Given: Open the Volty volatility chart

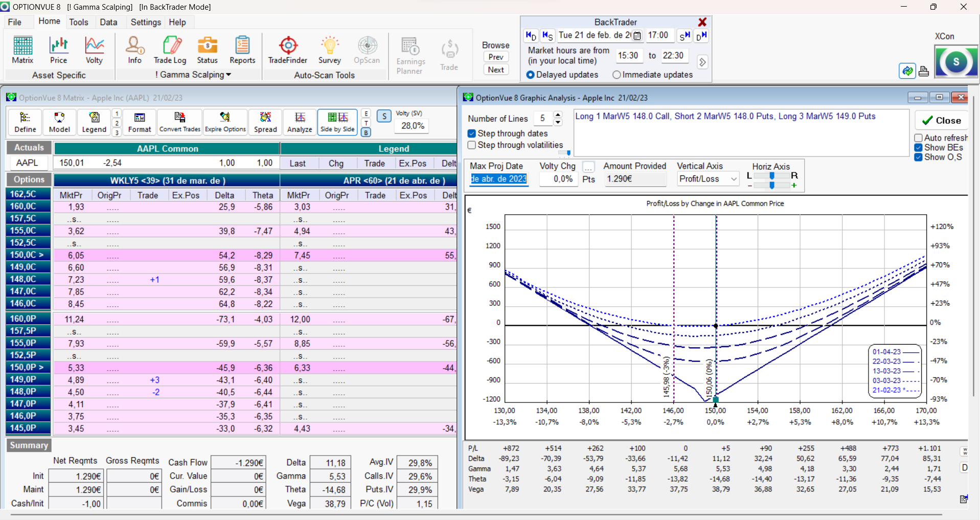Looking at the screenshot, I should [94, 50].
